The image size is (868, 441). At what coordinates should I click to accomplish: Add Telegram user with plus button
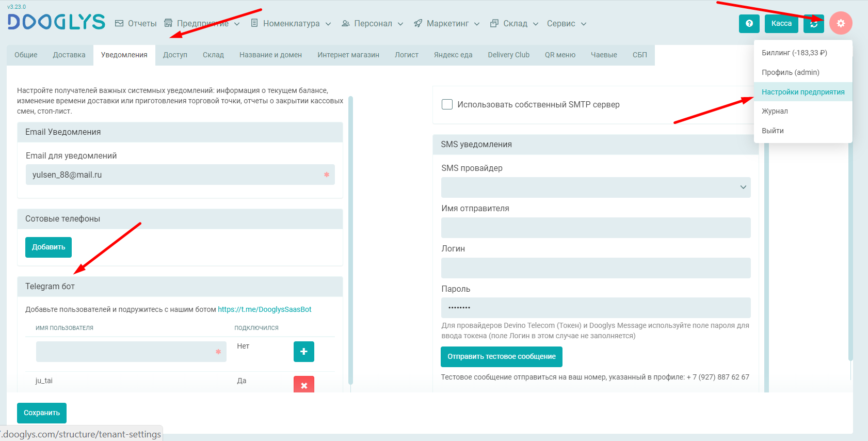(x=304, y=352)
